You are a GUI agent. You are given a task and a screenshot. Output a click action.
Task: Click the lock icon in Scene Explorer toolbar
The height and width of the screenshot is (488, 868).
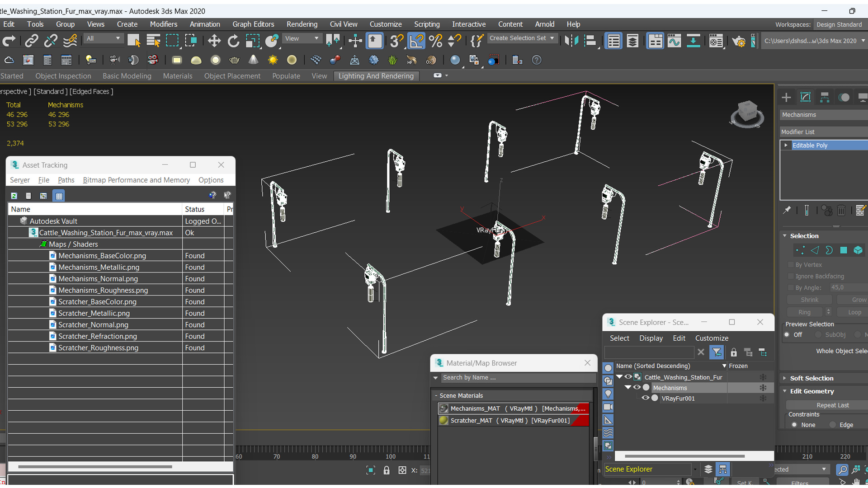pyautogui.click(x=734, y=352)
